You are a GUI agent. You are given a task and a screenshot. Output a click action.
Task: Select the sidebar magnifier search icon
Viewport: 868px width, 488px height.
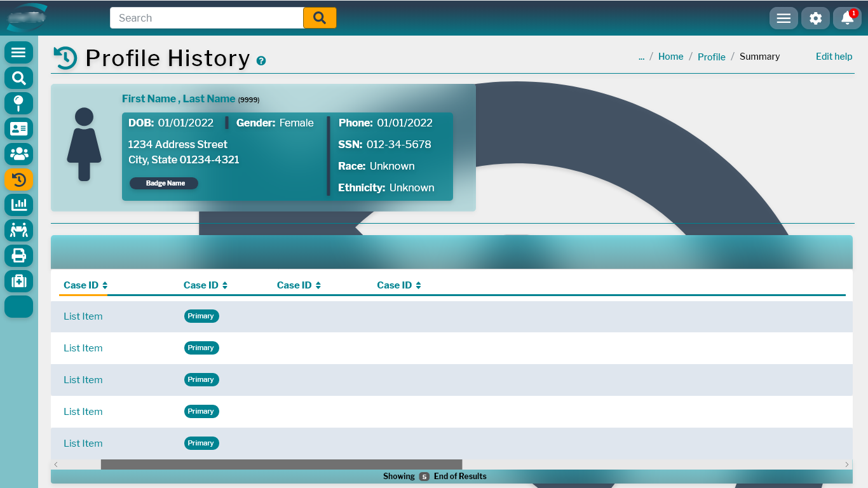tap(18, 78)
